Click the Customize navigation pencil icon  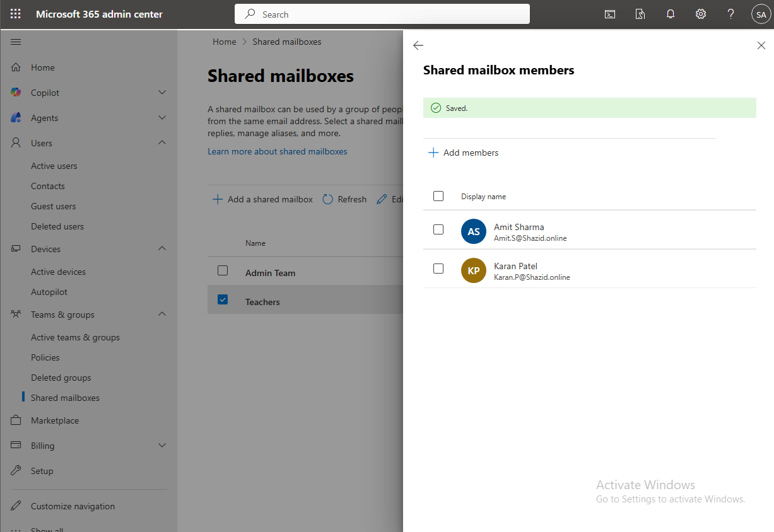(16, 506)
